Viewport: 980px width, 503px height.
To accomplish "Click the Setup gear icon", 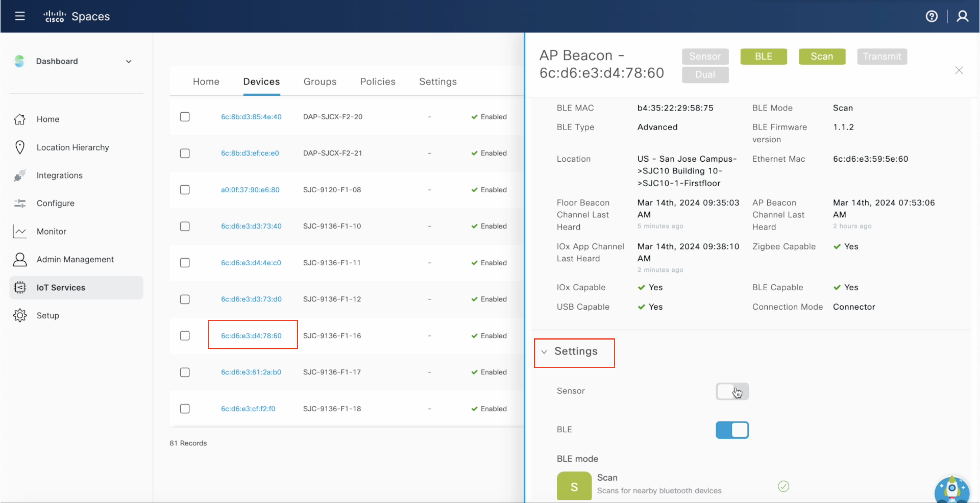I will (20, 315).
